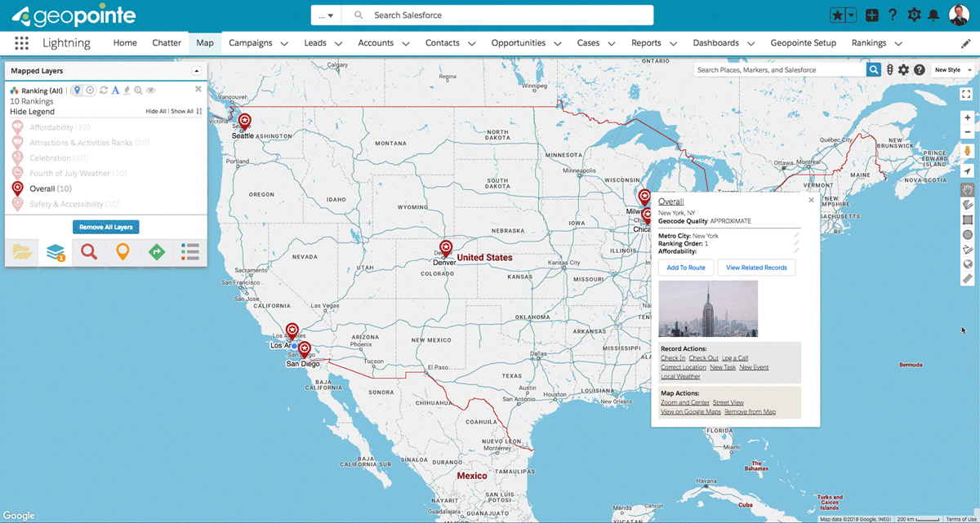
Task: Open the favorites list dropdown arrow
Action: pos(851,15)
